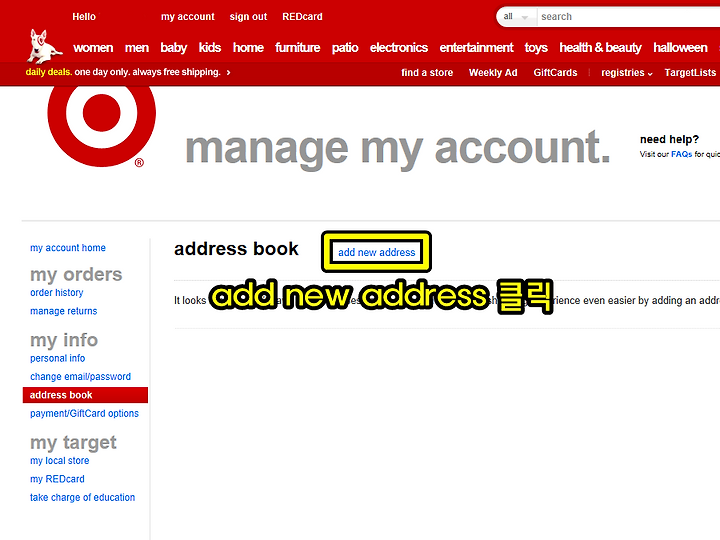Click the 'need help?' heading
Image resolution: width=720 pixels, height=540 pixels.
click(x=669, y=140)
